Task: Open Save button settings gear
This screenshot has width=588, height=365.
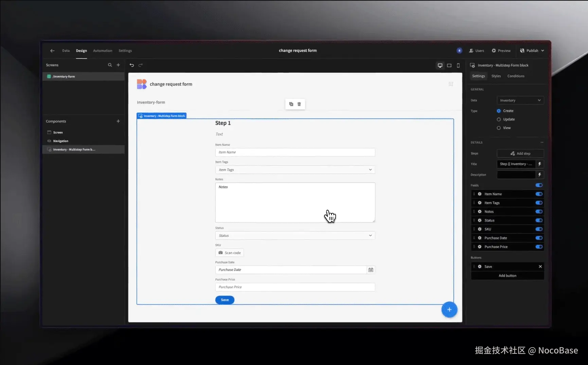Action: (480, 267)
